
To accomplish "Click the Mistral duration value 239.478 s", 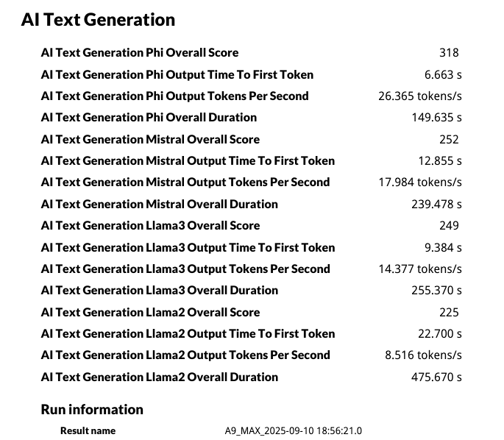I will [x=436, y=204].
